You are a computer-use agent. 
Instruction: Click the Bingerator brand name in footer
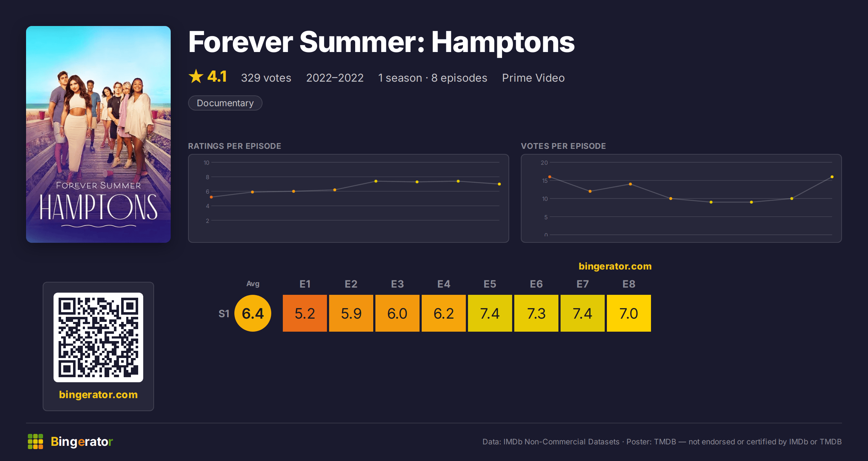[82, 441]
